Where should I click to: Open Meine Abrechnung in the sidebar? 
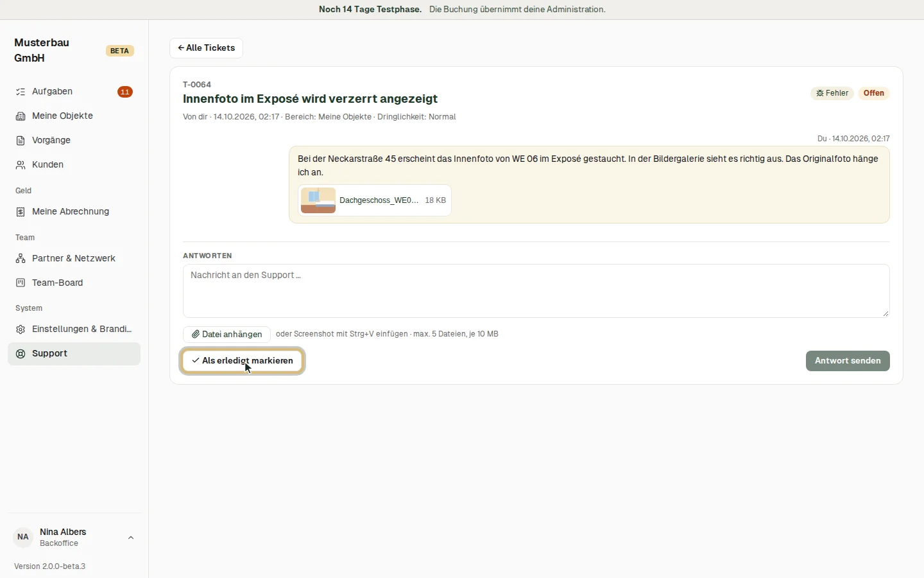pos(74,212)
